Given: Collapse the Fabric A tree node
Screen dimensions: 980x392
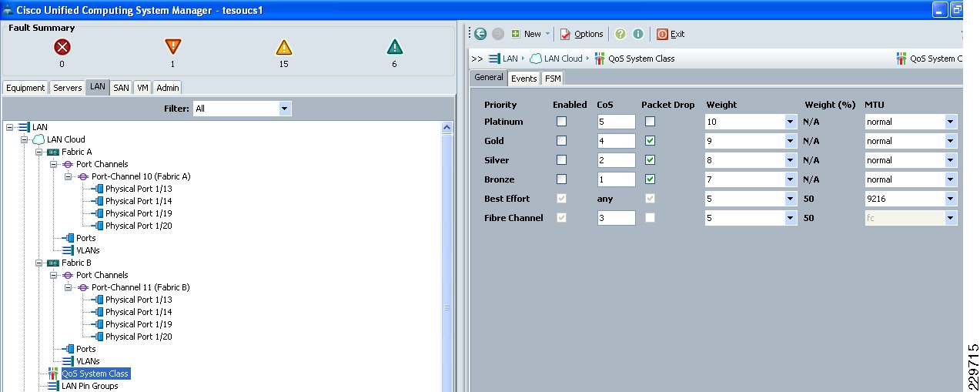Looking at the screenshot, I should (39, 152).
